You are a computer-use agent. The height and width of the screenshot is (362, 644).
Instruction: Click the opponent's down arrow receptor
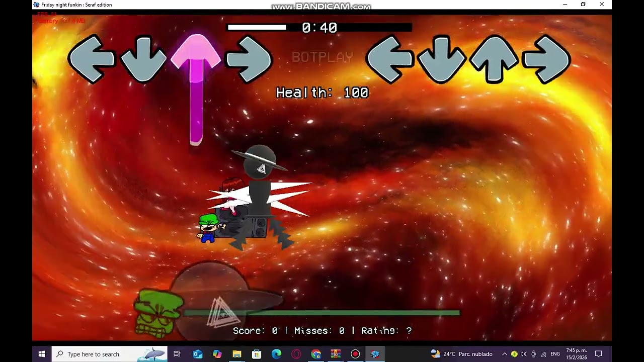[143, 59]
